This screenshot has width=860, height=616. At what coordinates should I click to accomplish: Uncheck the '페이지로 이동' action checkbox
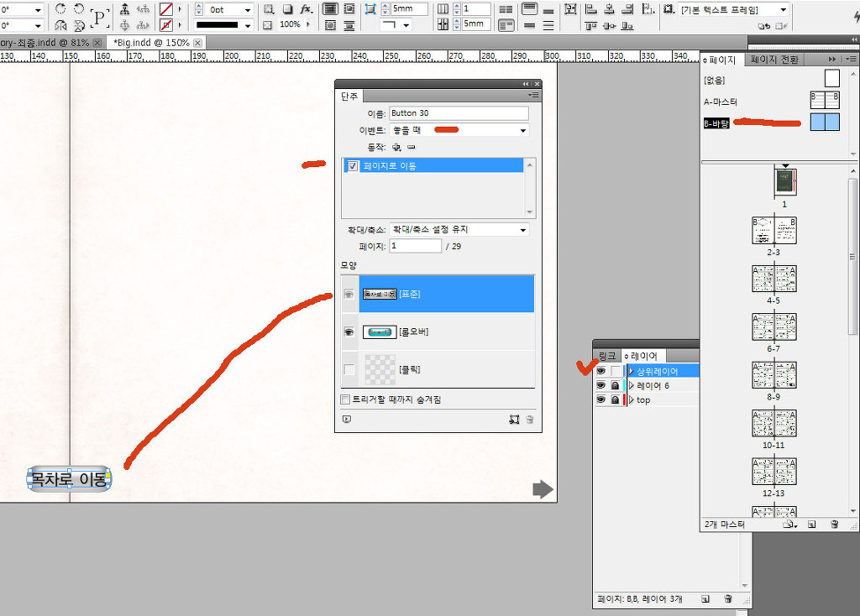353,166
